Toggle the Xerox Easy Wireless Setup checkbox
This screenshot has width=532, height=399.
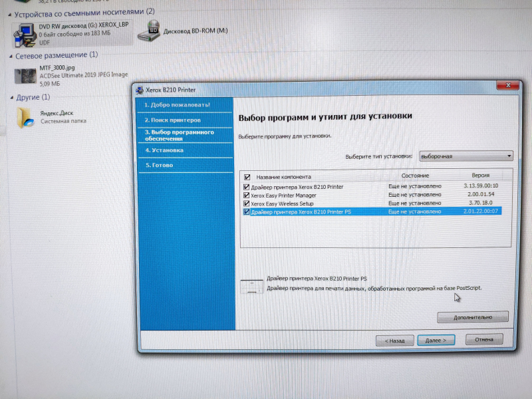(247, 203)
